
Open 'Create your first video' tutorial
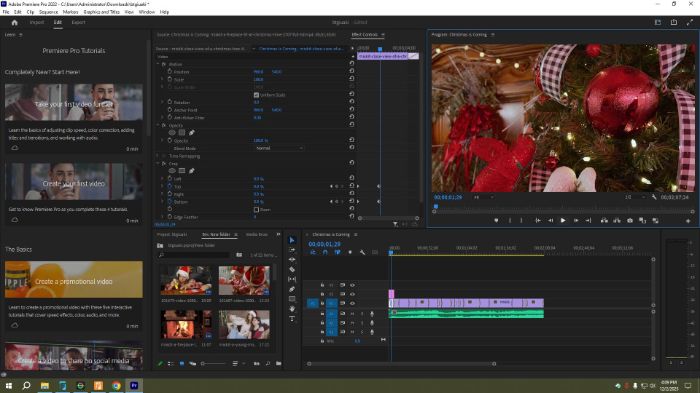(x=74, y=181)
